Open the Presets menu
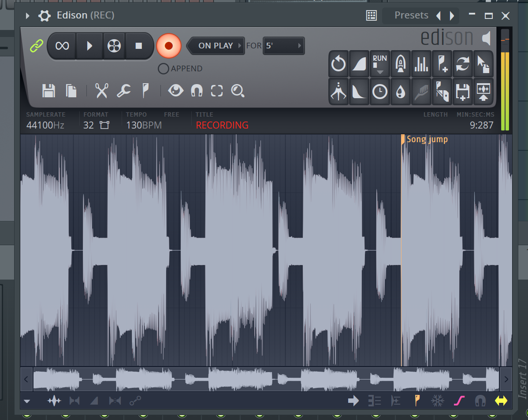 click(x=411, y=15)
